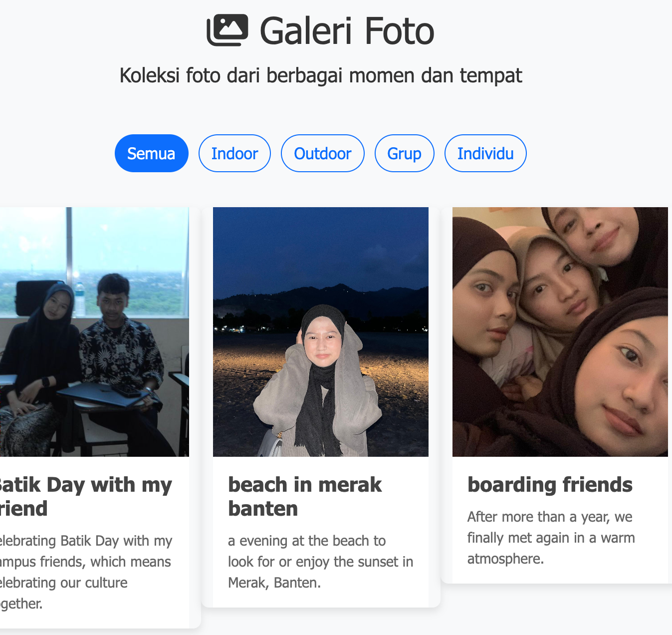Click the 'Celebrating Batik Day' description text
This screenshot has width=672, height=635.
coord(86,572)
